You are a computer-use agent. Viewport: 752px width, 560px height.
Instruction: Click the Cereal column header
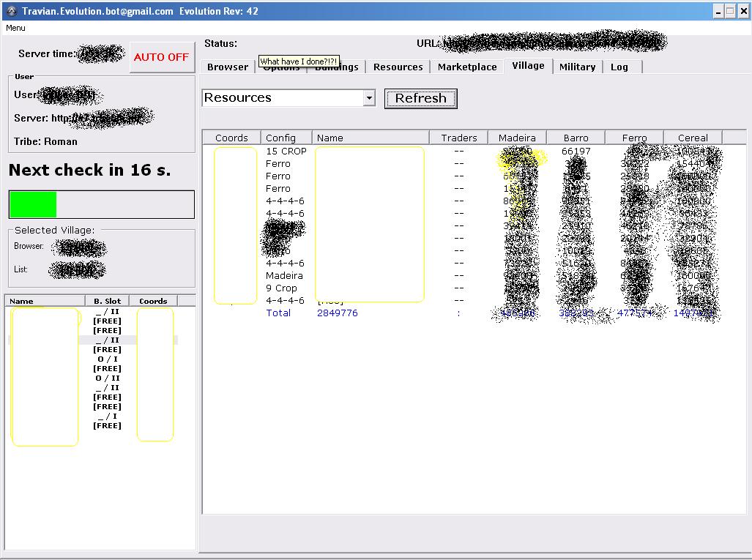click(693, 138)
